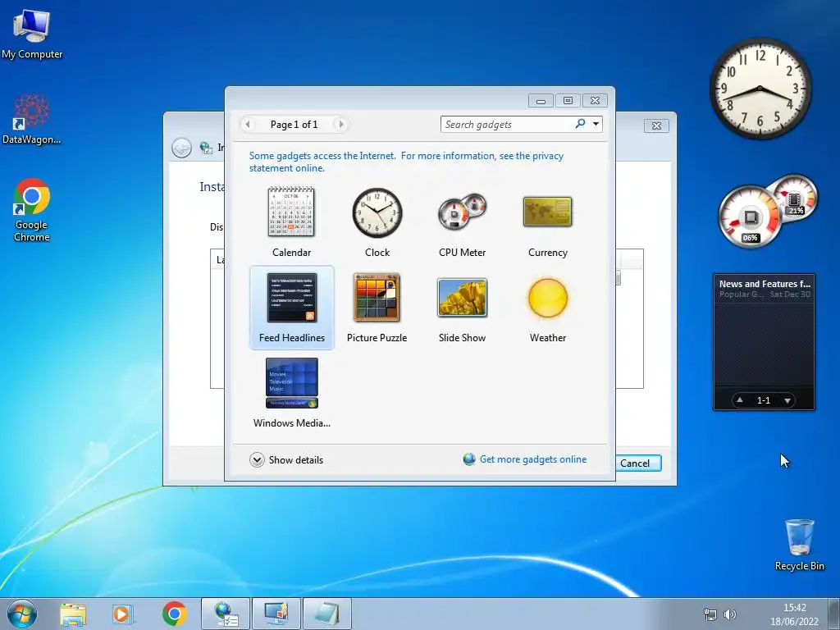Minimize the gadget gallery window
The width and height of the screenshot is (840, 630).
(541, 100)
